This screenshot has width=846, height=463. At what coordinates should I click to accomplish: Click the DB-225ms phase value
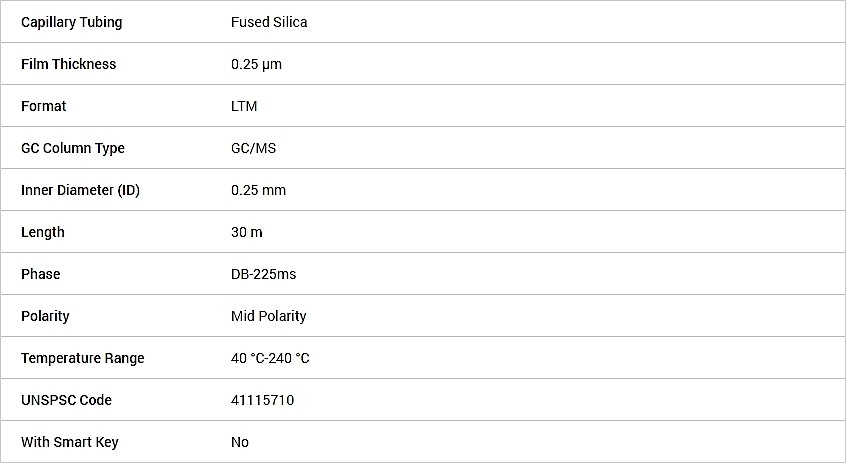[263, 274]
